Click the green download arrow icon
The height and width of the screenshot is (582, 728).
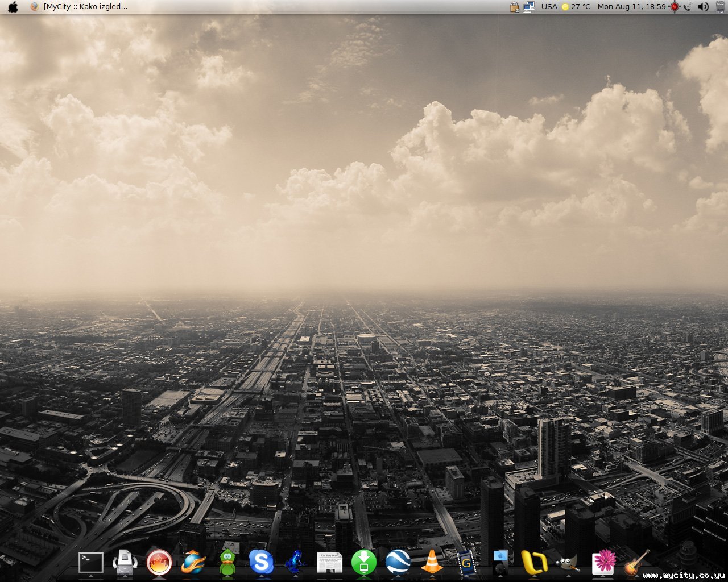point(363,562)
